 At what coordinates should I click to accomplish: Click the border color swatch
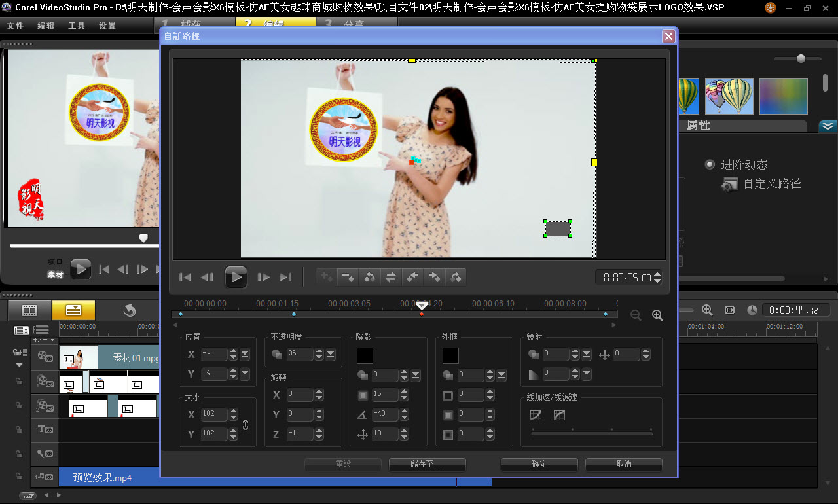(450, 355)
